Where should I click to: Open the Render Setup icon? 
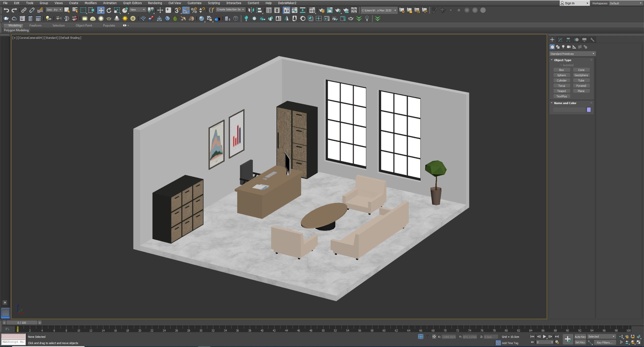[322, 10]
